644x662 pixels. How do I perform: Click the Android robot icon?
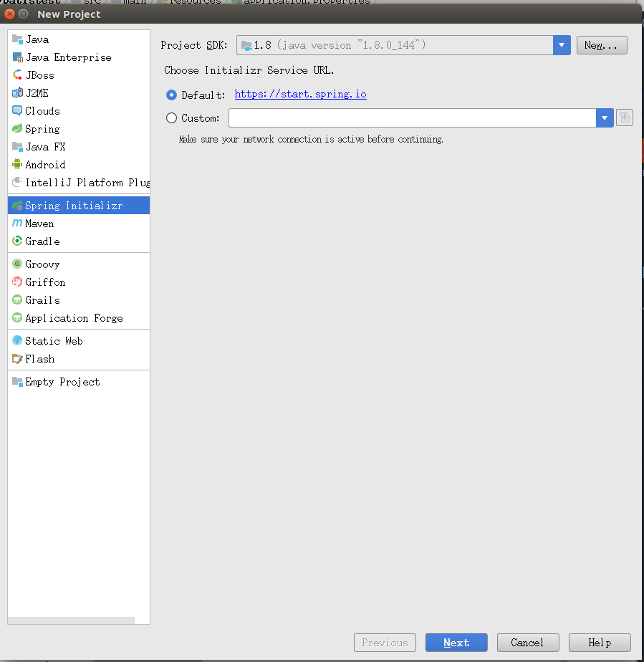(x=17, y=164)
